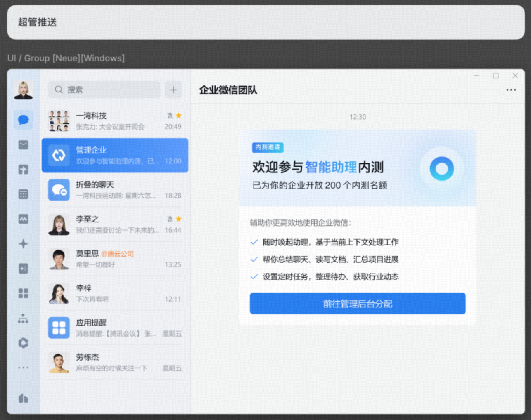
Task: Open the more options dots for 企业微信团队
Action: (x=511, y=90)
